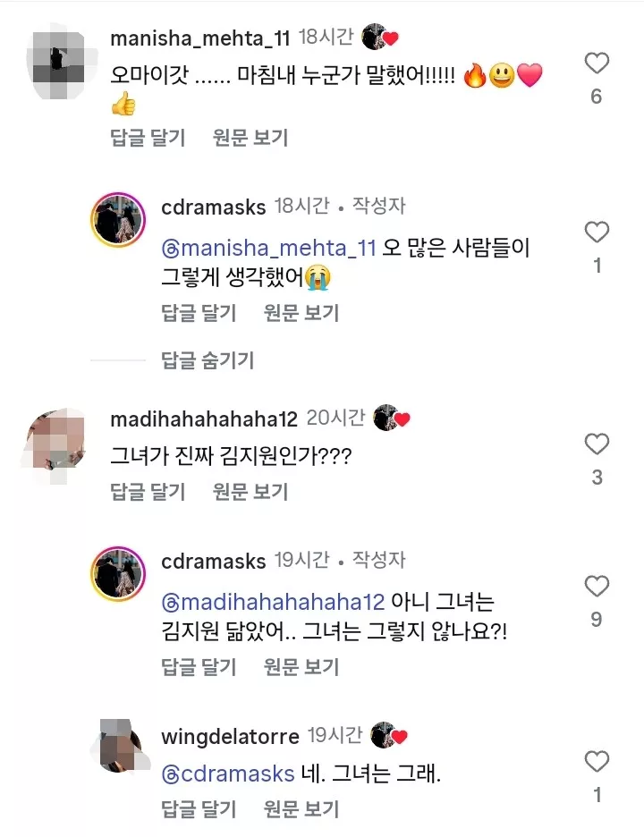Collapse replies with 답글 숨기기
Viewport: 644px width, 837px height.
(208, 359)
